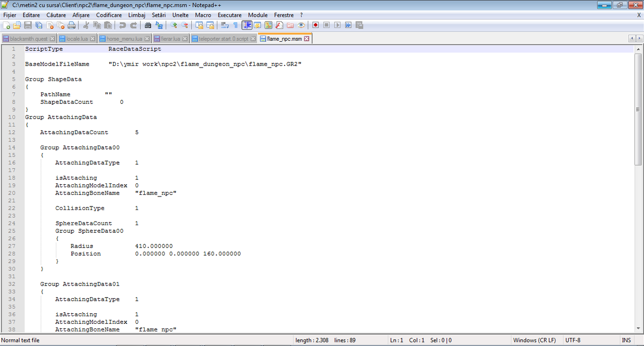This screenshot has height=346, width=644.
Task: Click the Undo arrow icon
Action: coord(123,25)
